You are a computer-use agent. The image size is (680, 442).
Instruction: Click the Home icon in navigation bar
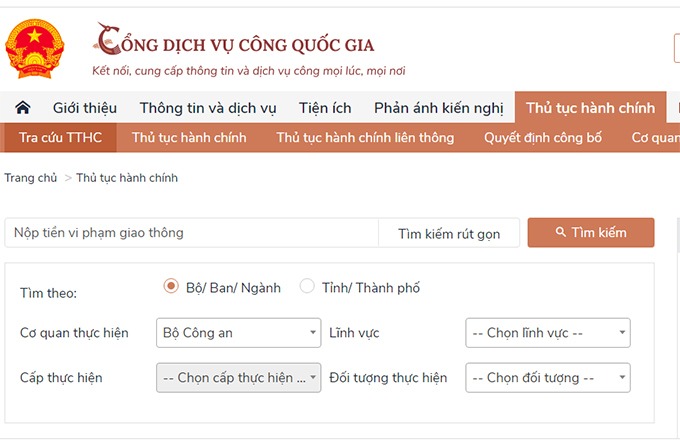22,108
